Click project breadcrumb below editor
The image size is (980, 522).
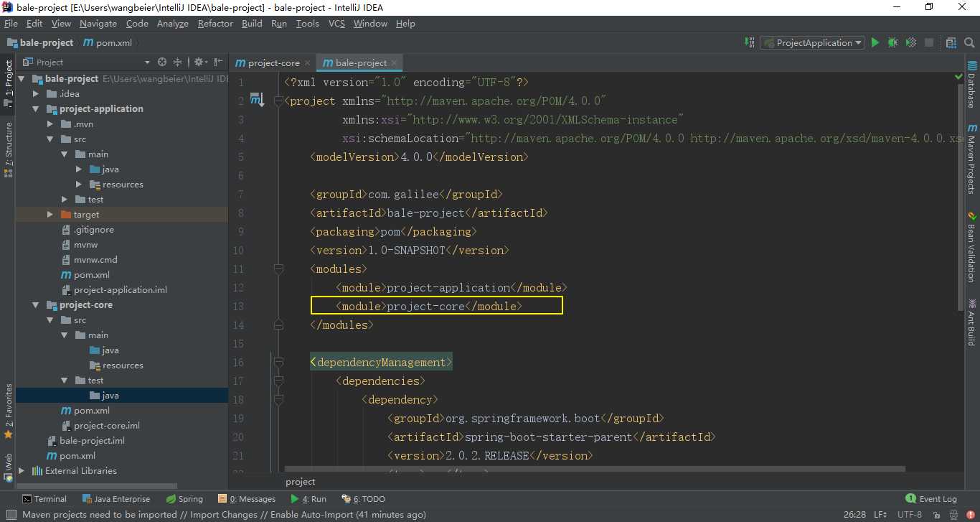(x=300, y=482)
